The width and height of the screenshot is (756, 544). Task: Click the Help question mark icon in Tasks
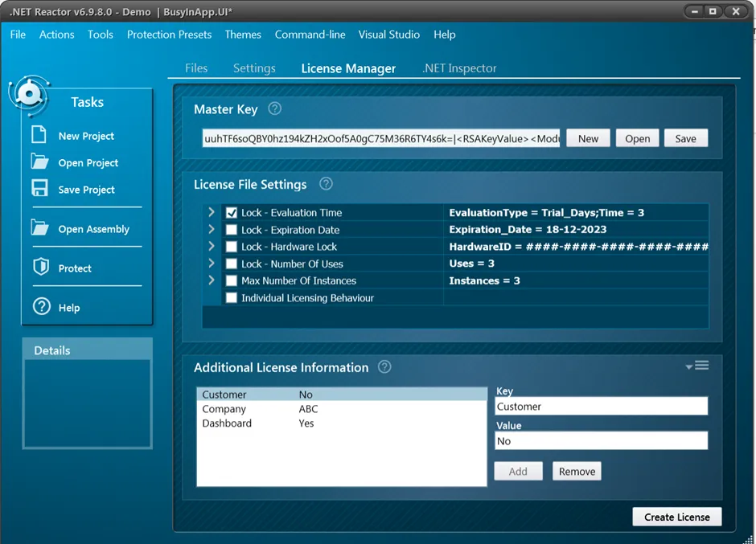tap(42, 306)
